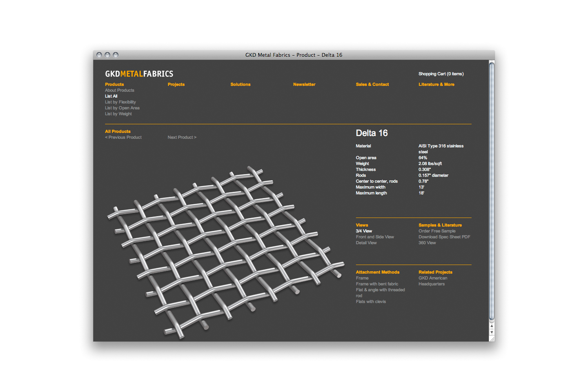Show the Detail View
This screenshot has width=588, height=392.
[366, 243]
